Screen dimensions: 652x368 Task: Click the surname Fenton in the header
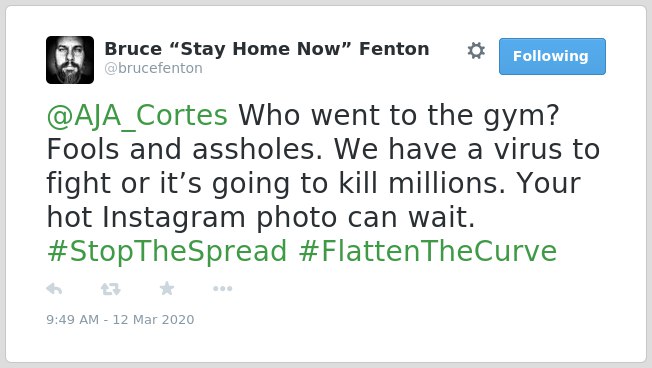click(394, 49)
